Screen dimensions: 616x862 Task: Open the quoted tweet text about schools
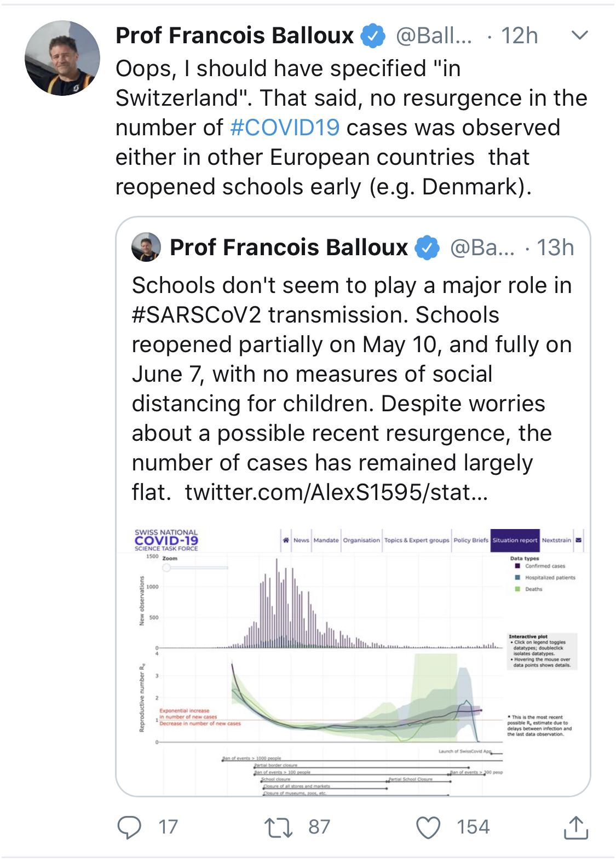coord(352,374)
